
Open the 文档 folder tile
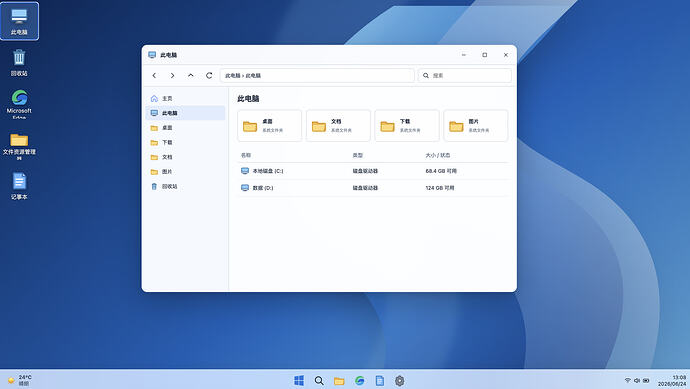(x=338, y=126)
